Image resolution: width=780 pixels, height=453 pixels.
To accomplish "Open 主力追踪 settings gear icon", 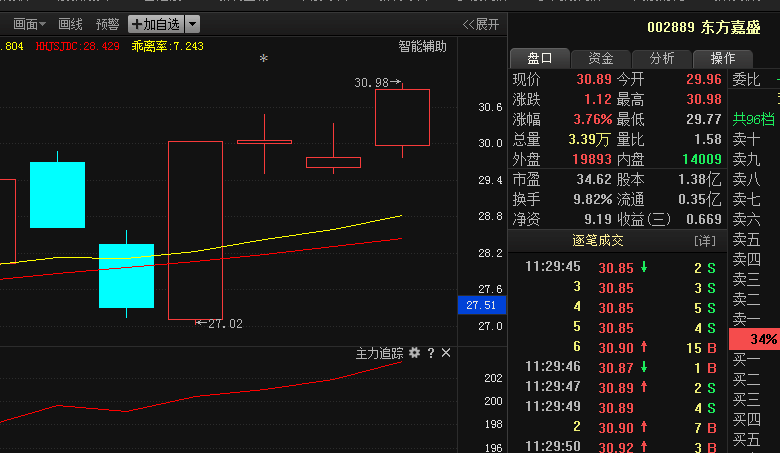I will pos(414,353).
